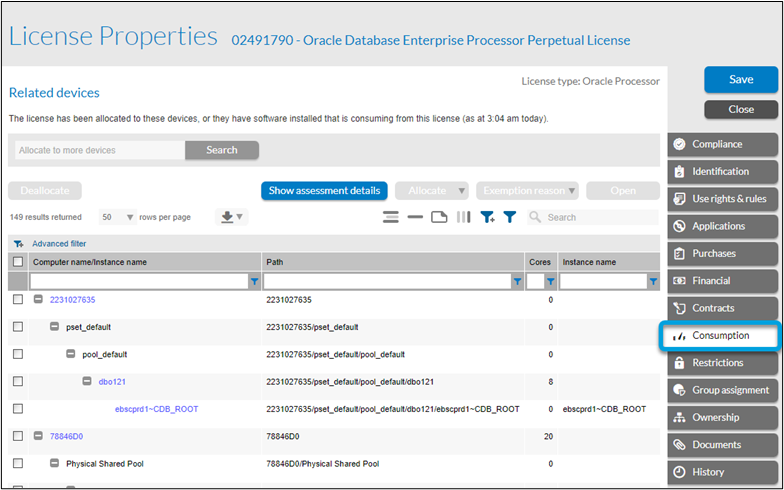Open the Group assignment tab
784x490 pixels.
(x=722, y=390)
